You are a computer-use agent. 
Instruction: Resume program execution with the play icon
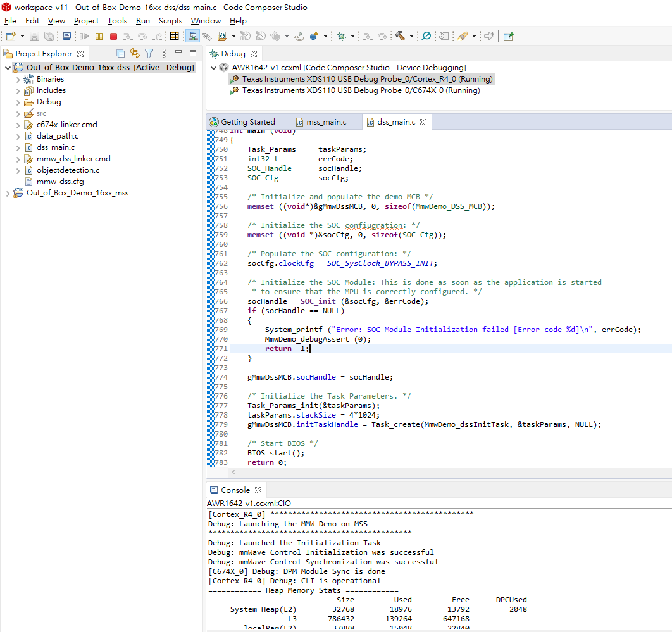coord(84,36)
